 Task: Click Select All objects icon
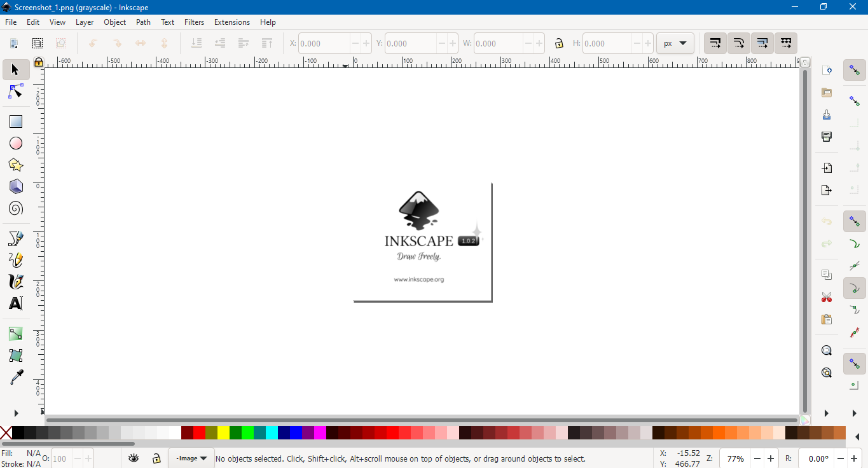pos(15,43)
